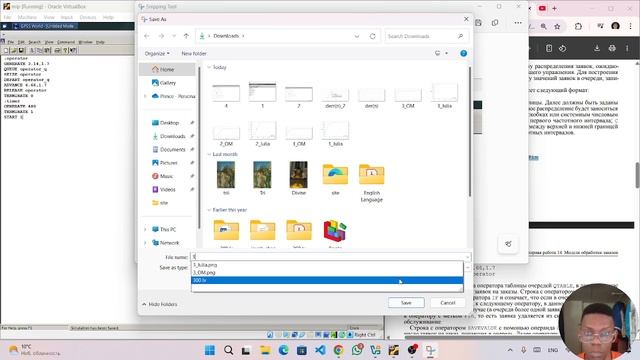
Task: Open Command menu in GPSS World
Action: click(x=66, y=42)
